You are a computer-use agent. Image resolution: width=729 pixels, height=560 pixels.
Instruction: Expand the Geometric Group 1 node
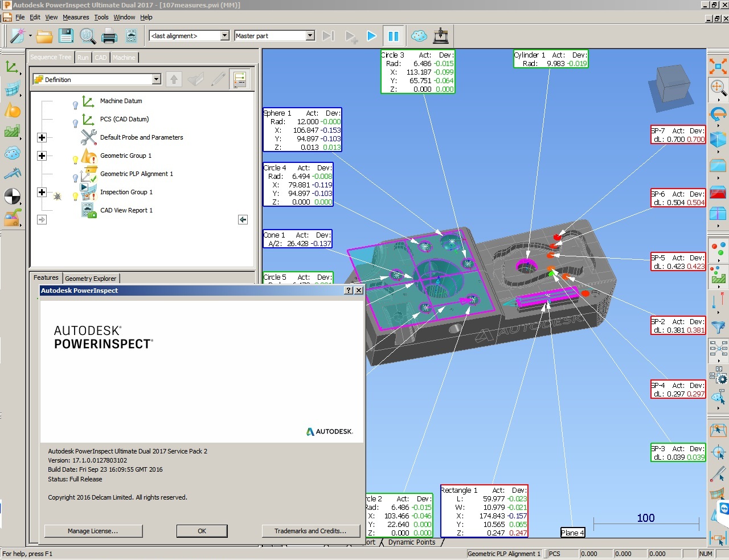pyautogui.click(x=42, y=156)
